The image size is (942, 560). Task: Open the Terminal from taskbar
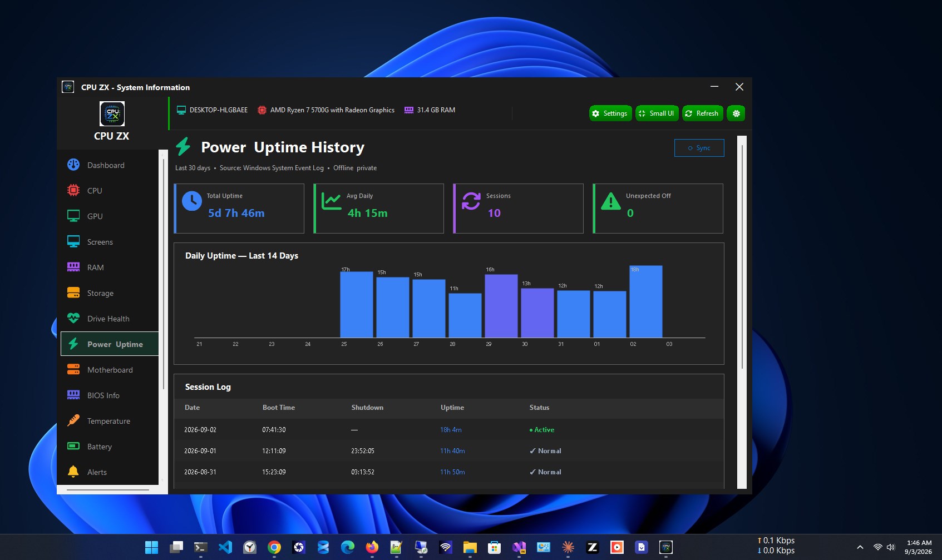click(x=201, y=547)
